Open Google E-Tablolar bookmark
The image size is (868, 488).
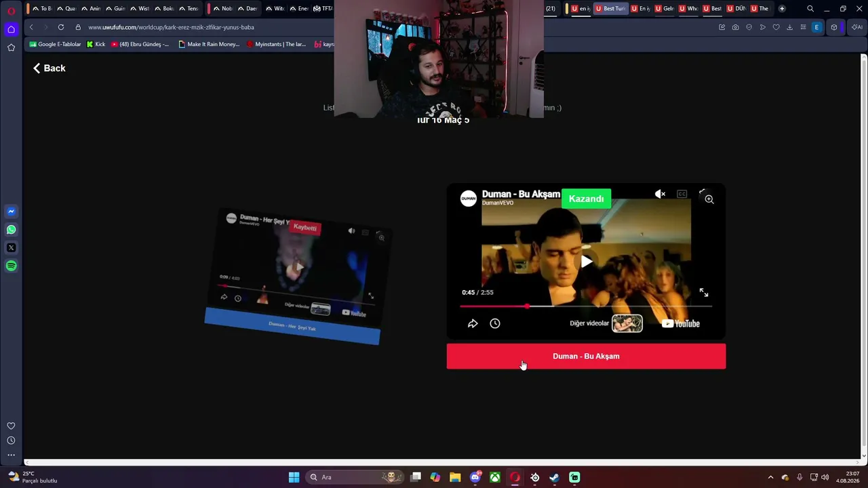click(55, 44)
